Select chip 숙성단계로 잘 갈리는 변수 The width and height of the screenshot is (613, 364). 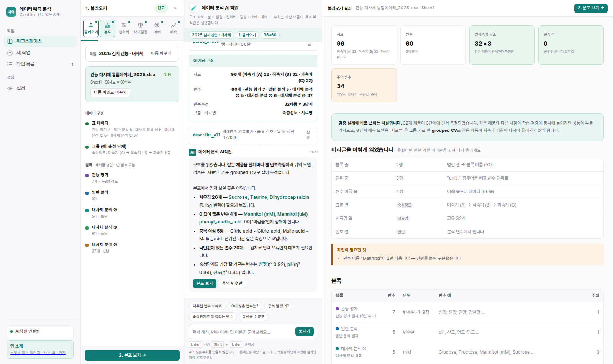click(x=213, y=316)
